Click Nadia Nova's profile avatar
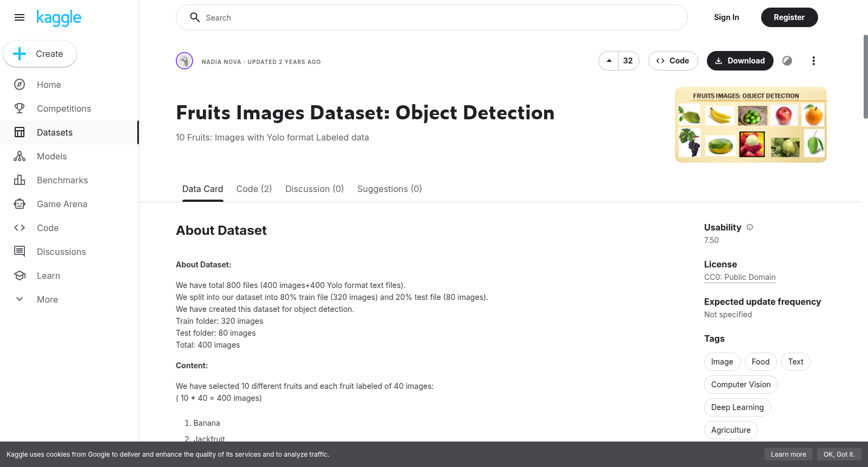This screenshot has height=467, width=868. click(184, 61)
